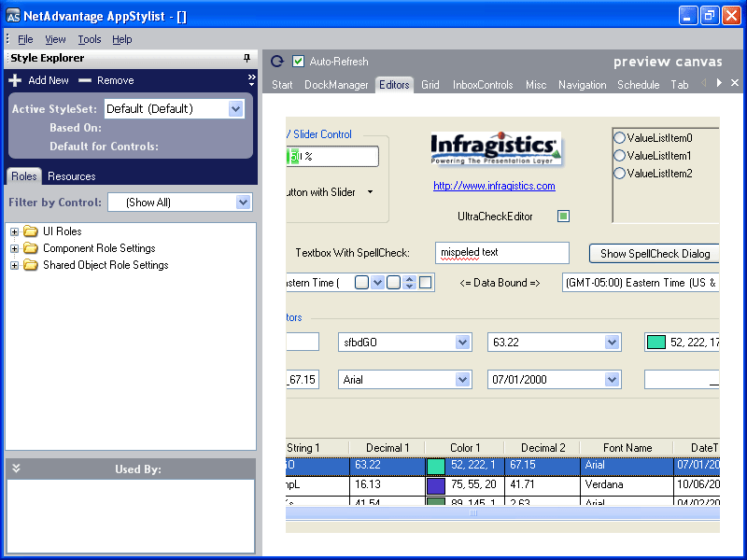This screenshot has width=747, height=560.
Task: Close the preview canvas tab strip
Action: coord(735,82)
